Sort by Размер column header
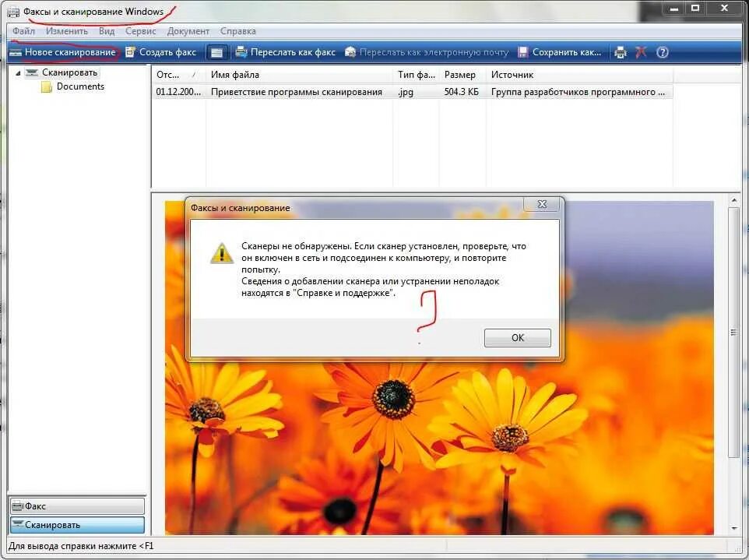Viewport: 749px width, 560px height. [x=462, y=75]
